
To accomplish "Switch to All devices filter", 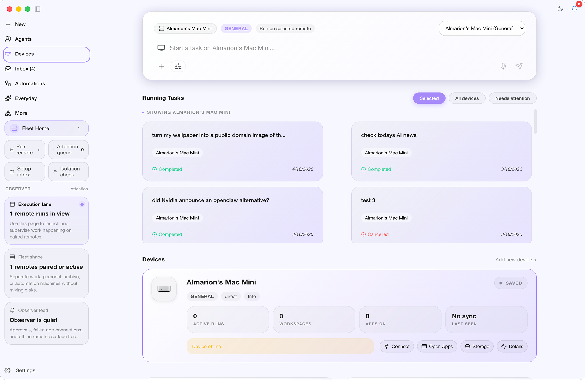I will pyautogui.click(x=467, y=98).
